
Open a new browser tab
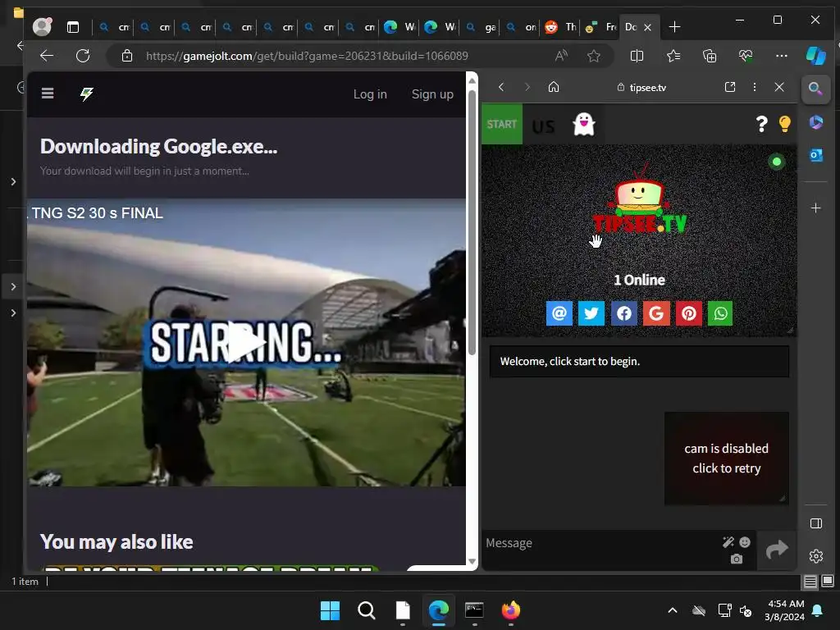pos(674,27)
